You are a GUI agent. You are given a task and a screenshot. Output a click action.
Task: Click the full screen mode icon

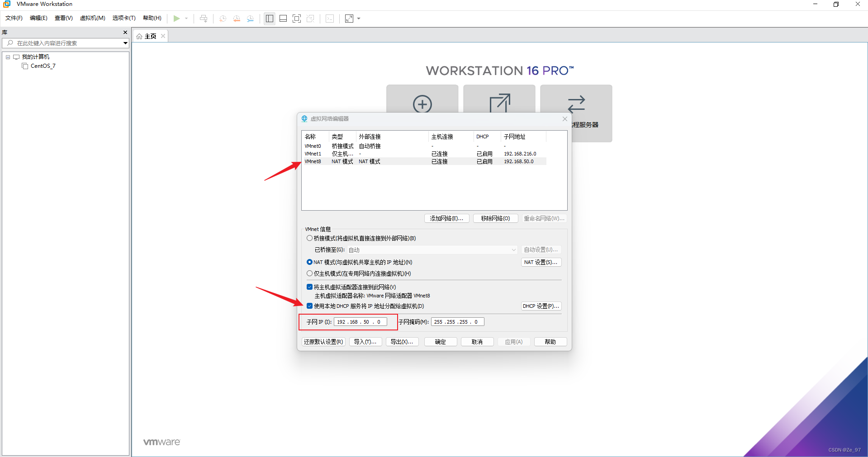coord(297,19)
